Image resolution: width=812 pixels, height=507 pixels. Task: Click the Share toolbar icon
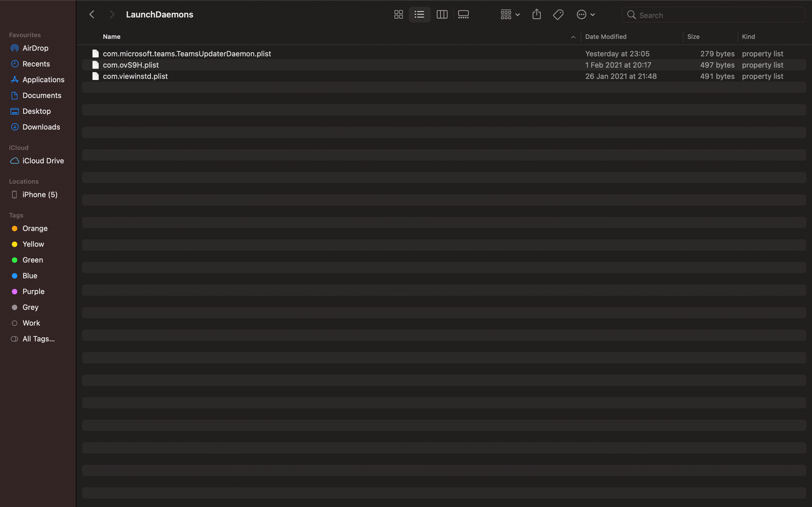point(537,14)
